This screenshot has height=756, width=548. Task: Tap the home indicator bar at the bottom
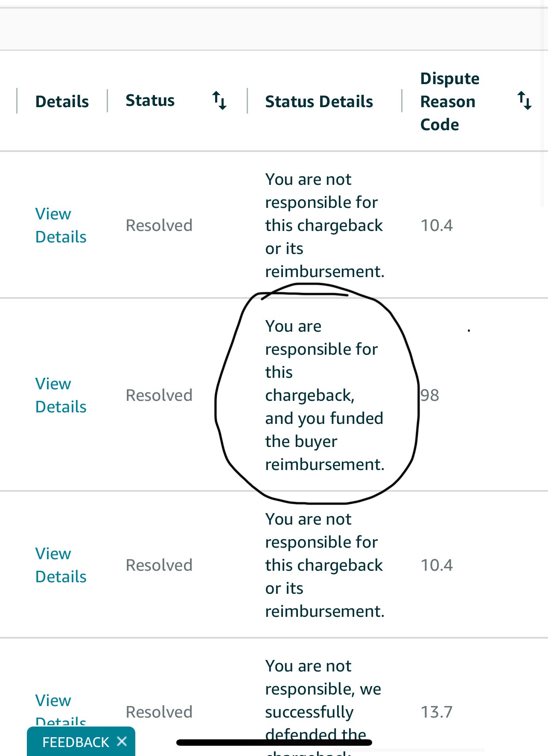click(274, 743)
